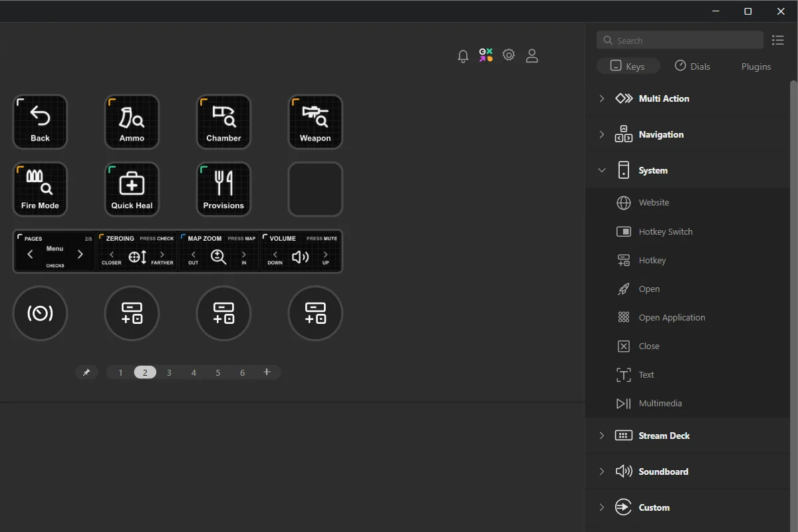Select the Weapon inspect key
The height and width of the screenshot is (532, 798).
click(x=315, y=122)
